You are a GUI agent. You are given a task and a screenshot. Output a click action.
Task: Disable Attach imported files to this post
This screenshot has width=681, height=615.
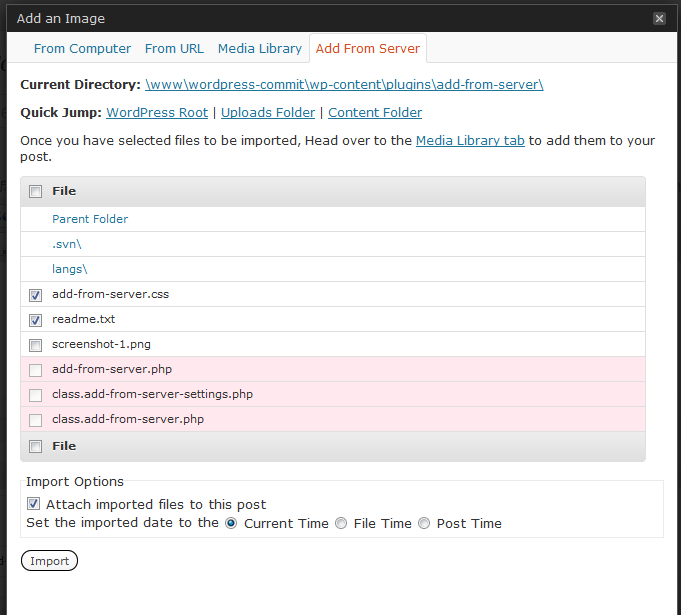point(34,504)
